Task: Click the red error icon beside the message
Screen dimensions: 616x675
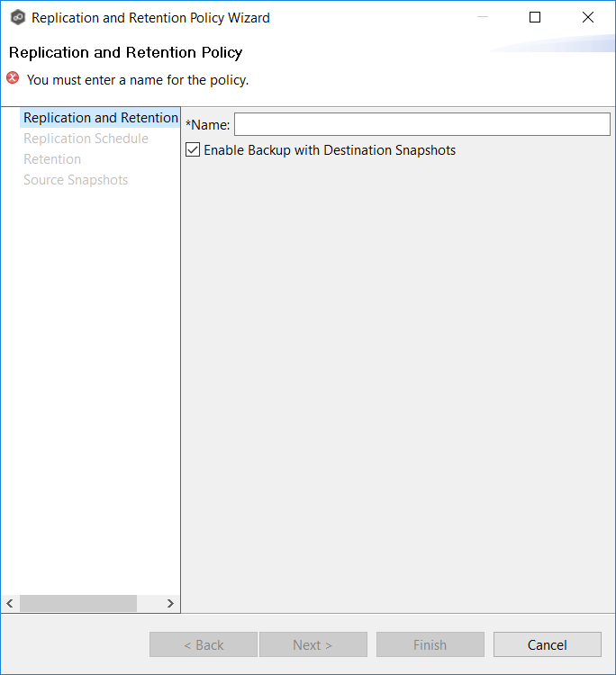Action: 13,78
